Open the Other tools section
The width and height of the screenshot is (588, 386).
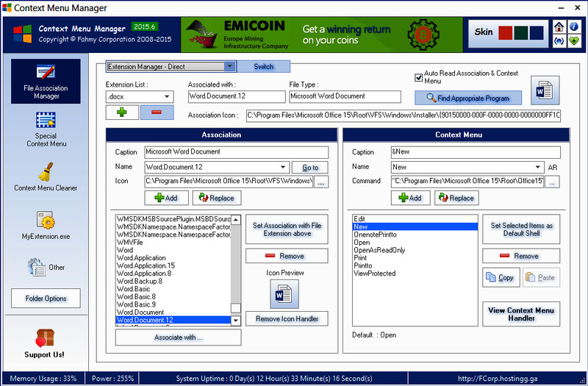[x=46, y=267]
